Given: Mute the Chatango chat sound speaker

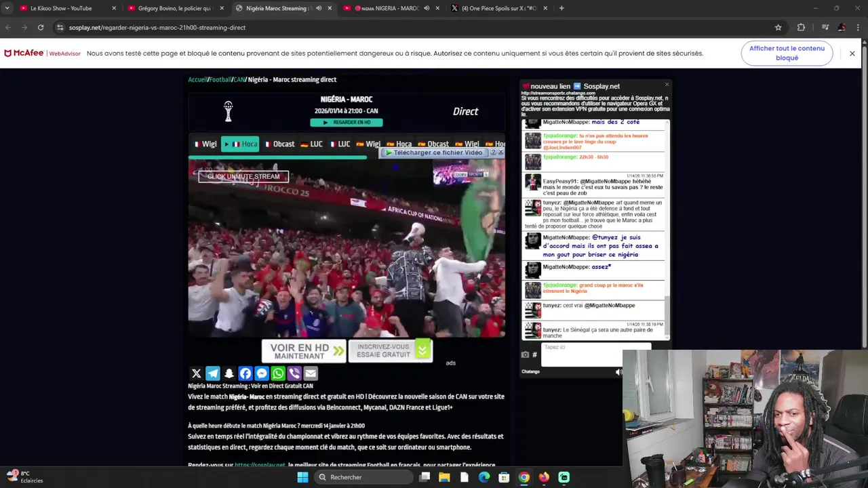Looking at the screenshot, I should [x=618, y=371].
